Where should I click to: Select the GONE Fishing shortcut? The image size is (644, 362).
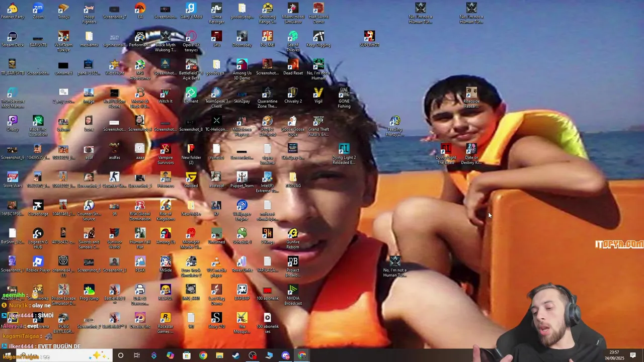[x=344, y=98]
